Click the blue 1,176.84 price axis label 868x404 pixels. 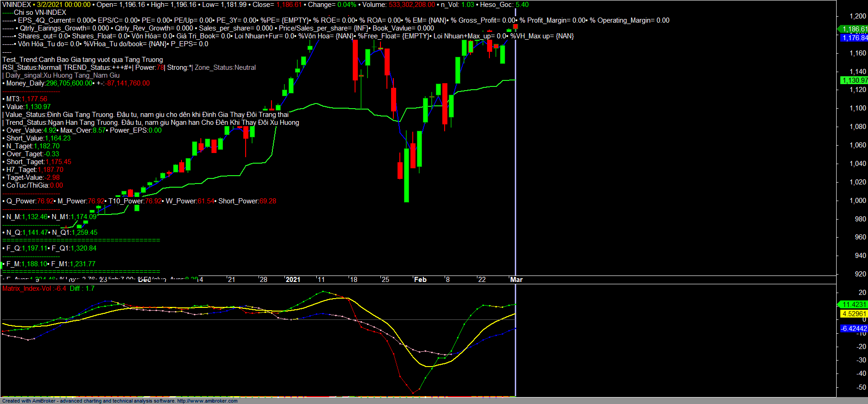(x=855, y=38)
